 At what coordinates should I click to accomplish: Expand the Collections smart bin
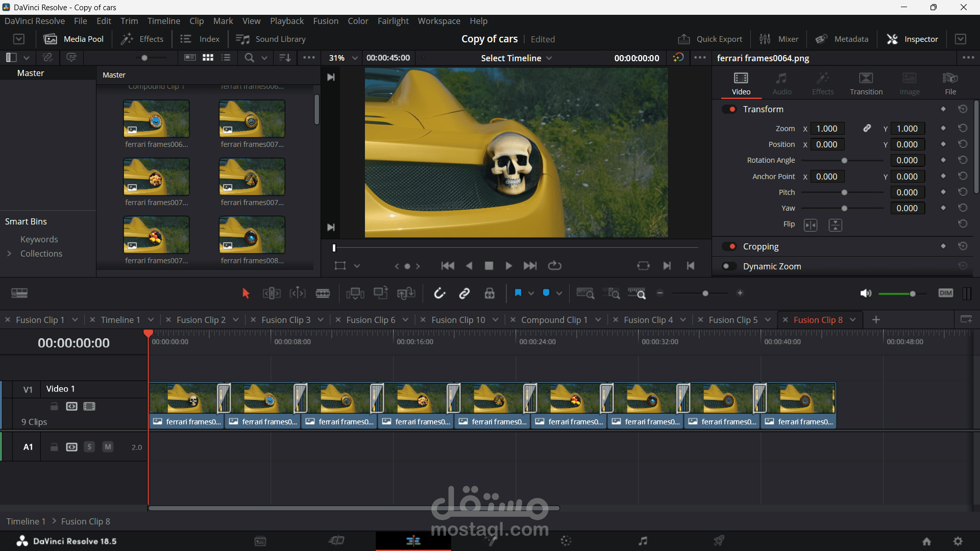(9, 254)
